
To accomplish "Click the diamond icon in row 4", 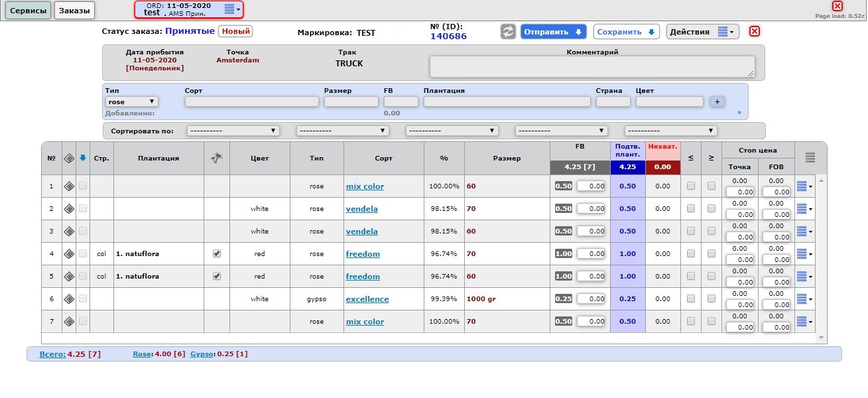I will (x=68, y=254).
